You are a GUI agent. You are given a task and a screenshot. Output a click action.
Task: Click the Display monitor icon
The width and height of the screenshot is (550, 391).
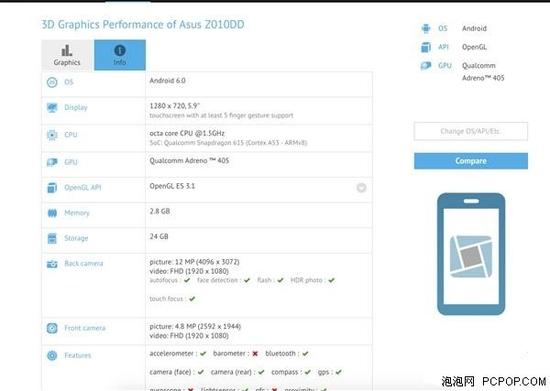[x=52, y=108]
